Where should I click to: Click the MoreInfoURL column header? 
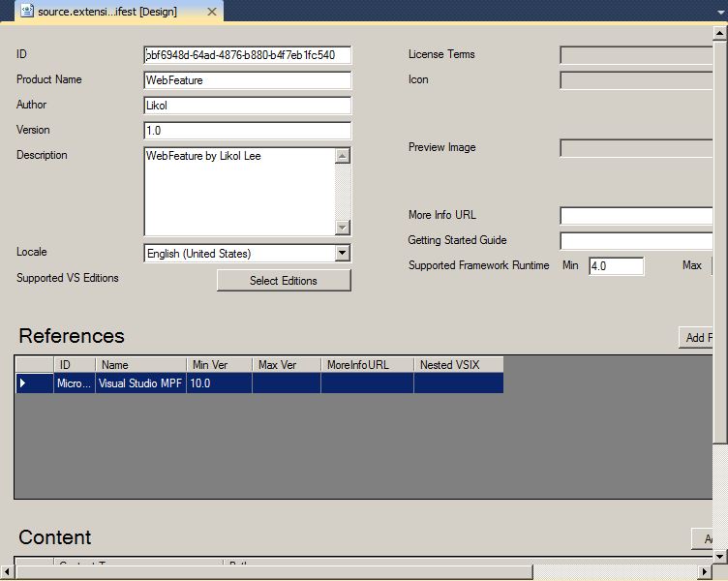click(x=367, y=364)
